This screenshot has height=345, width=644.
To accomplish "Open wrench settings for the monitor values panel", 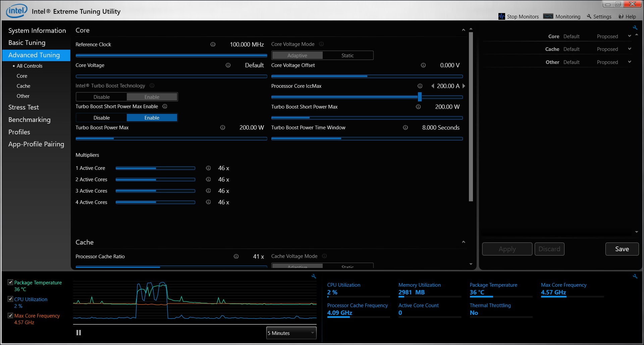I will (635, 276).
